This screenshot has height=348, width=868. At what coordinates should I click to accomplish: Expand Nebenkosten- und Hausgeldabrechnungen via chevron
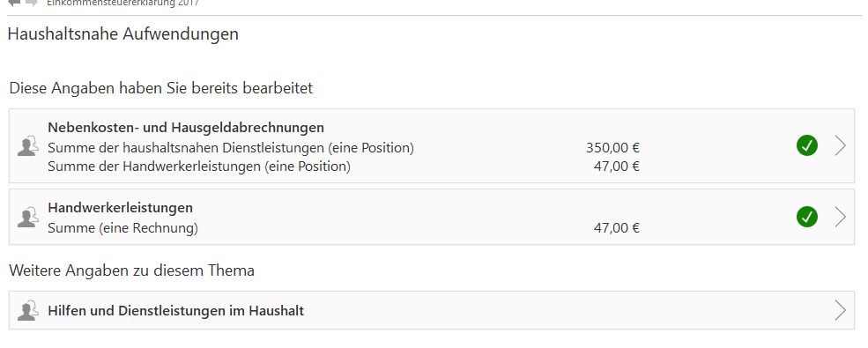point(841,146)
